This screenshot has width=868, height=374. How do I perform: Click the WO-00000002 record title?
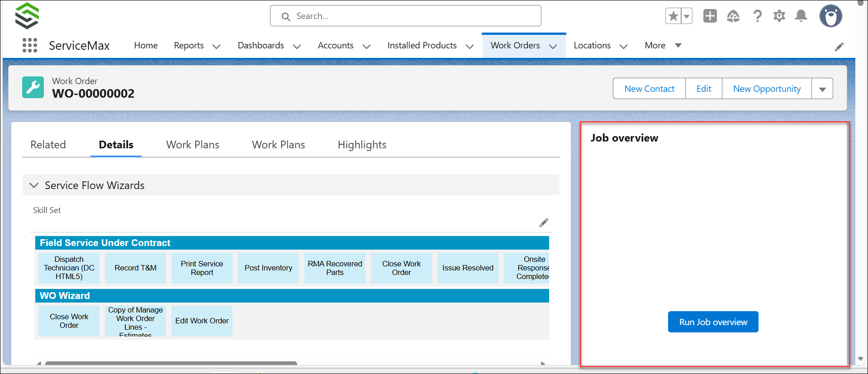[93, 94]
